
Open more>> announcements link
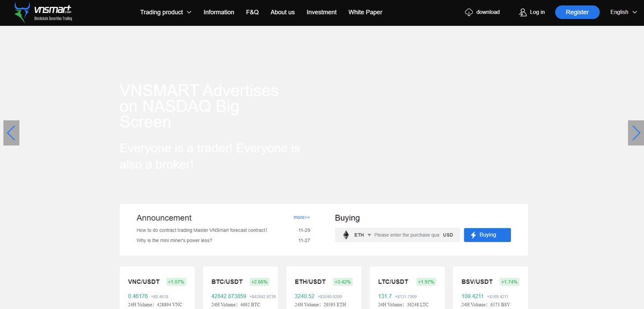coord(302,217)
